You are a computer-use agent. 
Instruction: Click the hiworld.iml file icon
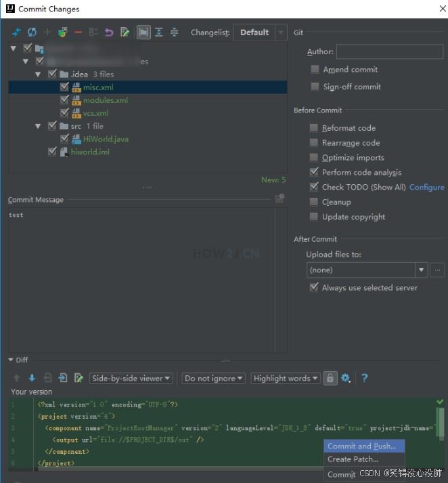click(x=64, y=152)
